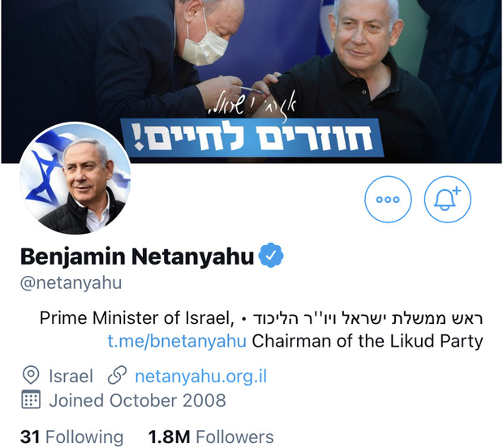Click the Joined October 2008 text

coord(137,400)
